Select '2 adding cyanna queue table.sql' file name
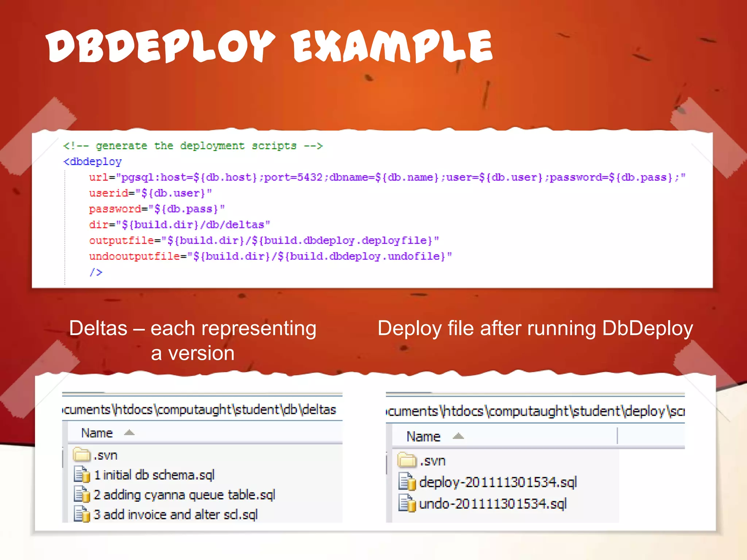 pos(184,495)
